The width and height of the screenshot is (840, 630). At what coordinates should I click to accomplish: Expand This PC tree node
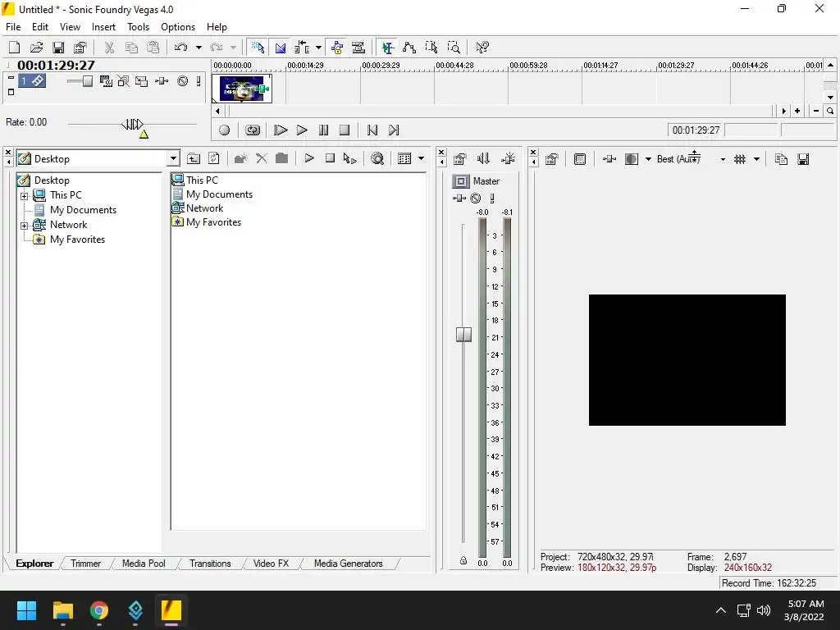(x=24, y=196)
